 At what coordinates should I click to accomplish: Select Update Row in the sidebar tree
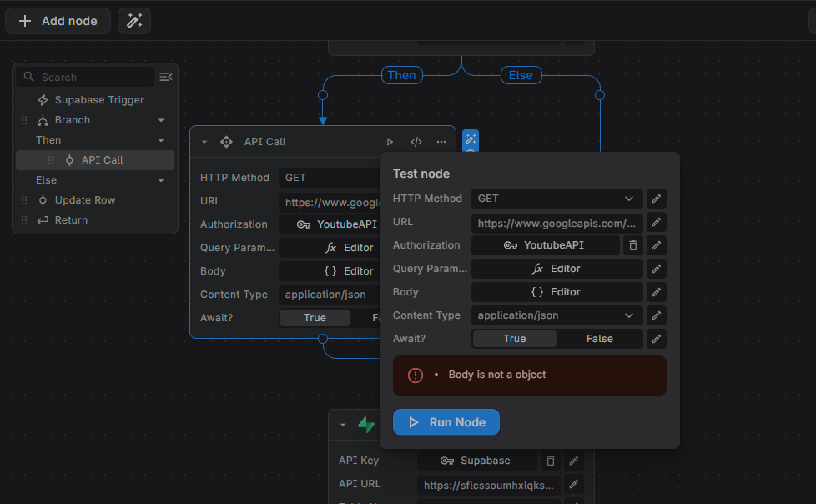85,200
